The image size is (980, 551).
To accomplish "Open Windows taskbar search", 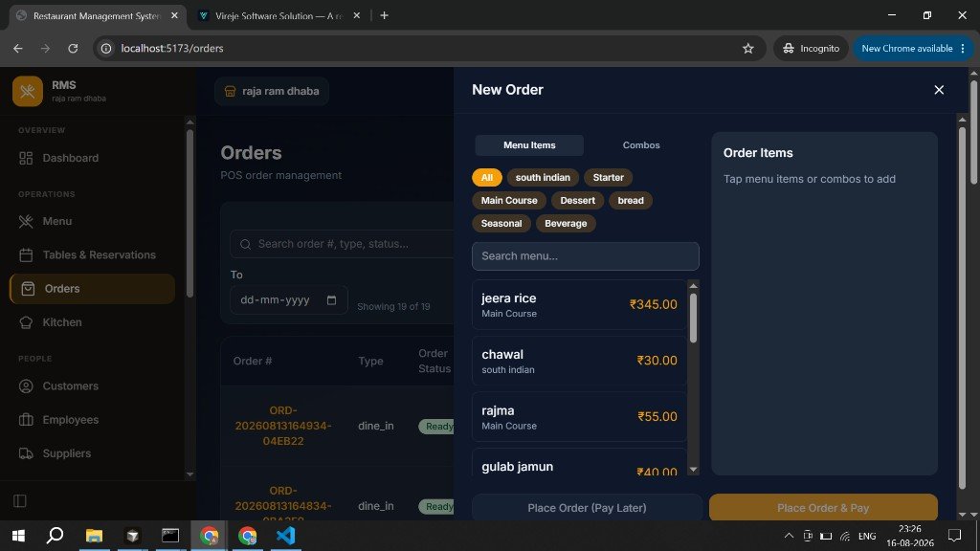I will 55,536.
